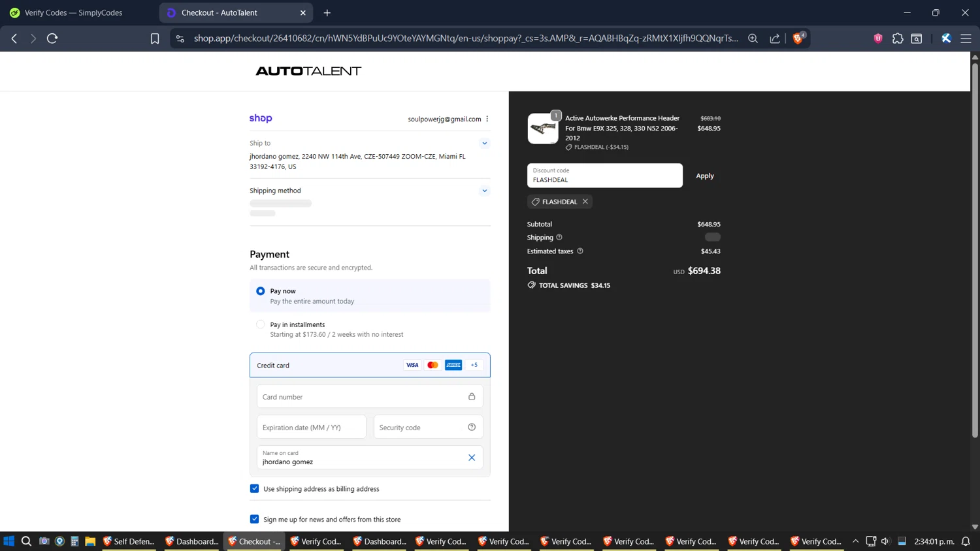Show Estimated taxes help icon
Image resolution: width=980 pixels, height=551 pixels.
tap(580, 251)
